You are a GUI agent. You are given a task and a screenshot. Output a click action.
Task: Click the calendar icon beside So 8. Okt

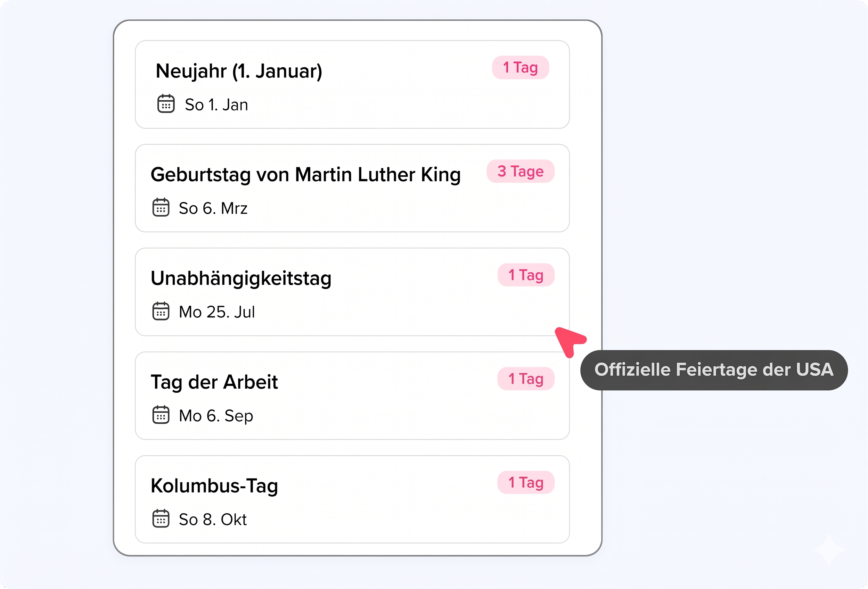161,519
